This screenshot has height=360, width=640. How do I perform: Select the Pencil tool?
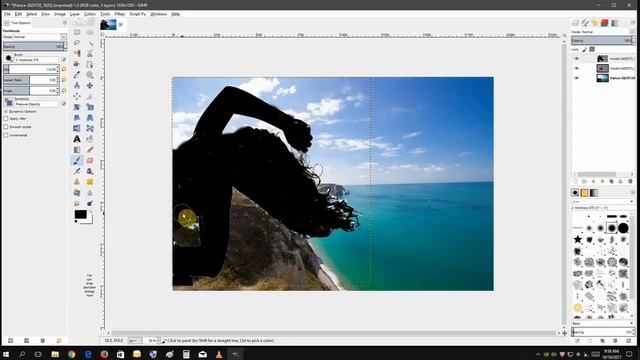(90, 150)
